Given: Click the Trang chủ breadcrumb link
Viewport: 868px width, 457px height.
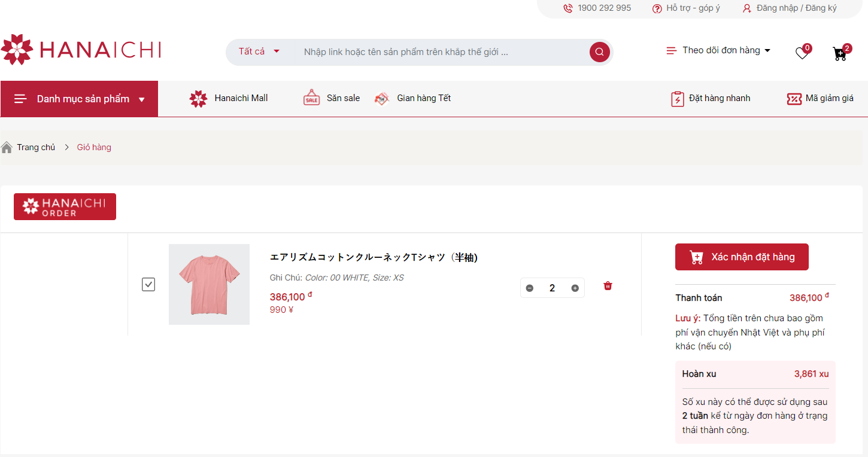Looking at the screenshot, I should 36,147.
